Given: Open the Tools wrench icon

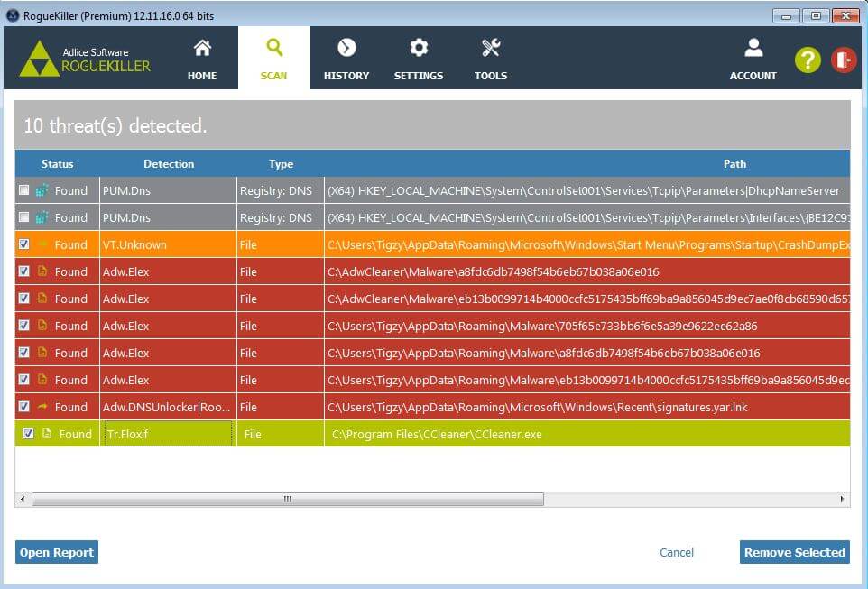Looking at the screenshot, I should [491, 49].
